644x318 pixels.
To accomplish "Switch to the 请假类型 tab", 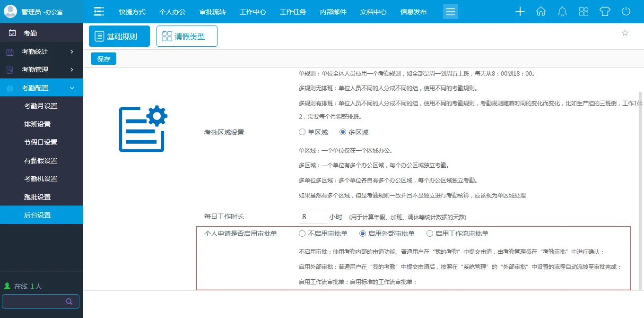I will click(x=187, y=36).
